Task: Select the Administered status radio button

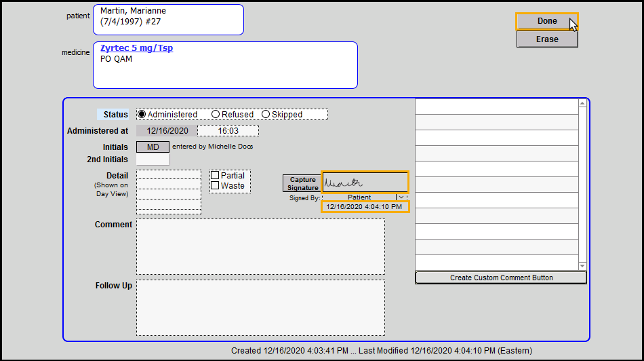Action: (x=142, y=115)
